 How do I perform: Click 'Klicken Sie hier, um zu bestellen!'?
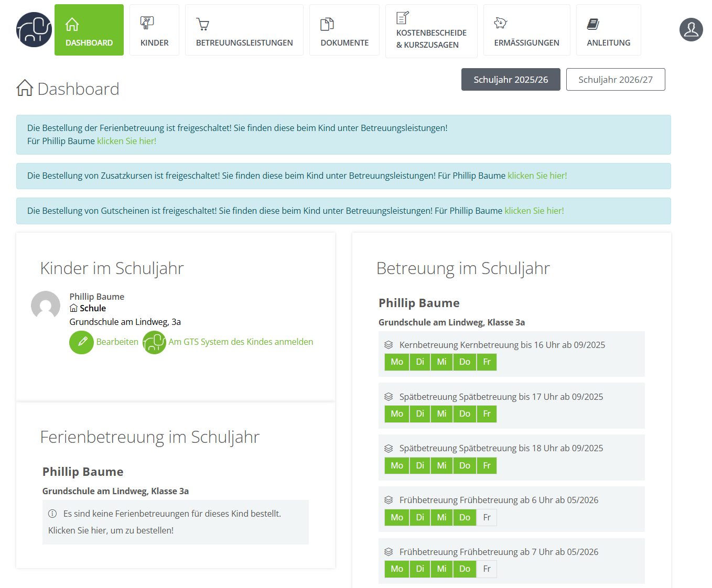(111, 530)
